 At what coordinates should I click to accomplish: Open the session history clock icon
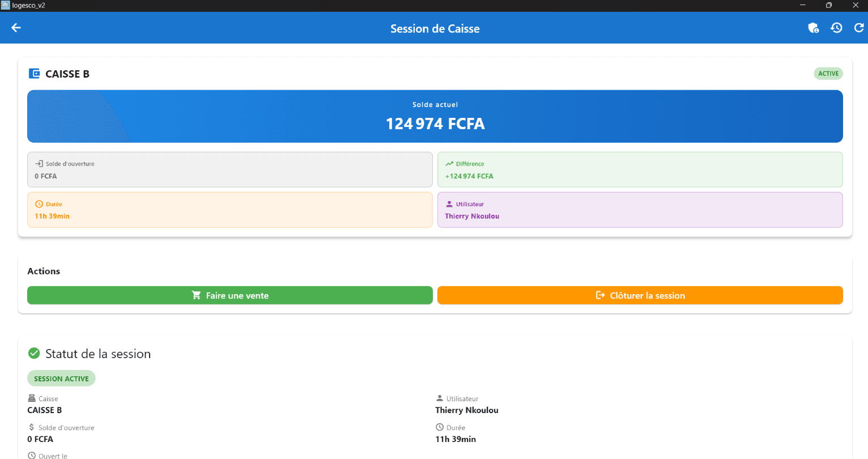[x=836, y=28]
